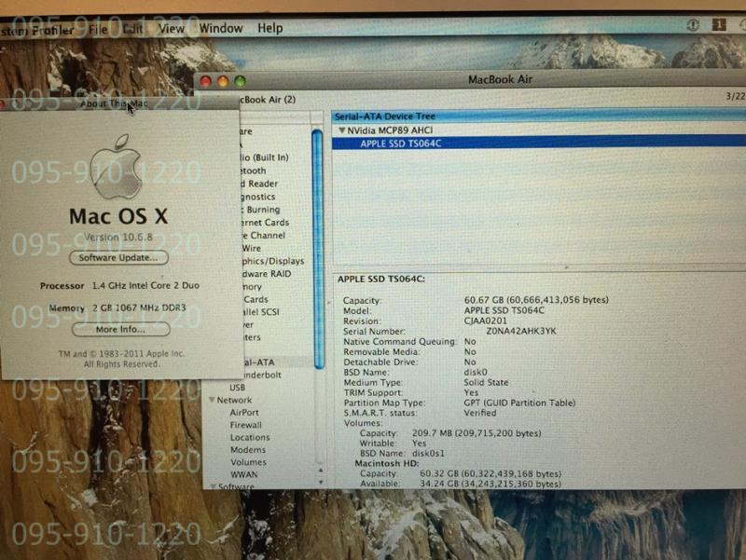The width and height of the screenshot is (746, 560).
Task: Select the NVidia MCP89 AHCI row
Action: [x=539, y=130]
